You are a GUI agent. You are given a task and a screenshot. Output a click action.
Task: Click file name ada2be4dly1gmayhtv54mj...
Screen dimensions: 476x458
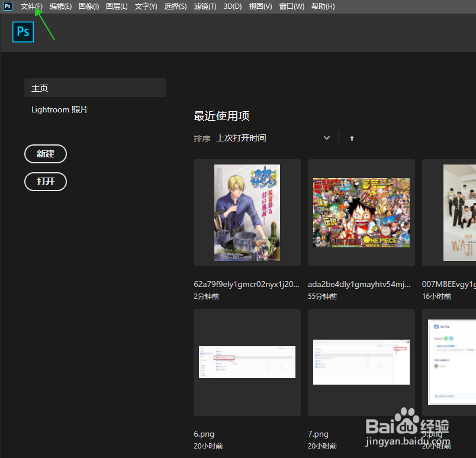tap(359, 285)
